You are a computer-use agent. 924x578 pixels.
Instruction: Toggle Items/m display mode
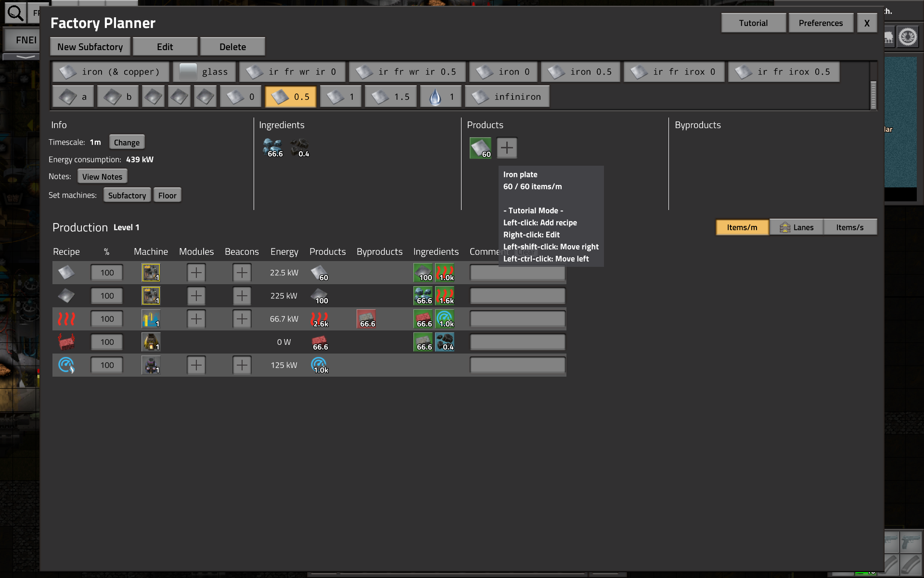point(742,227)
